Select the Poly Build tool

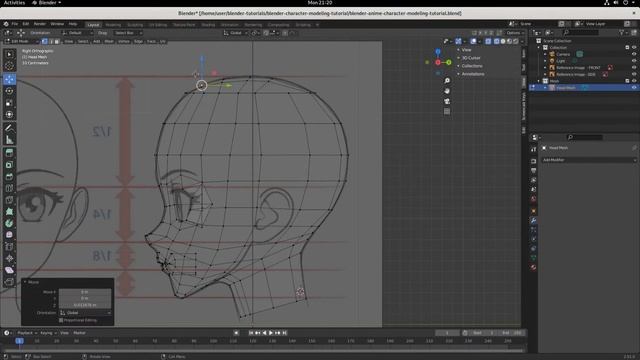9,211
